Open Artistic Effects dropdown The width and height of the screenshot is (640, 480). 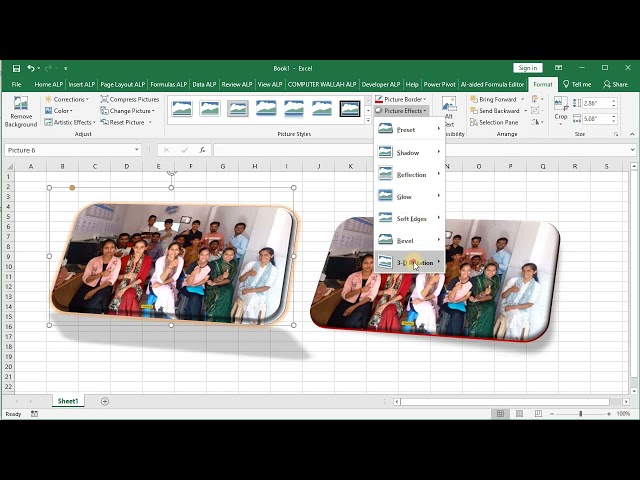[70, 122]
